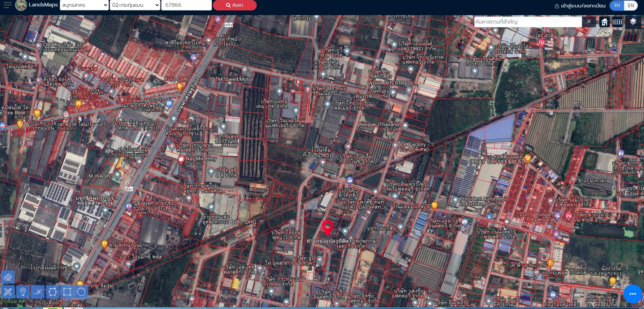644x309 pixels.
Task: Open the blue chat bubble button
Action: 633,294
